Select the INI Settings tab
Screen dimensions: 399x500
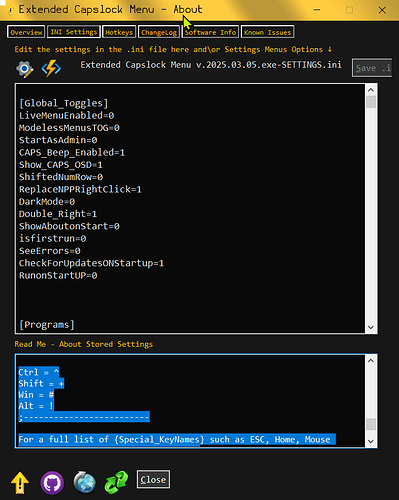pos(74,32)
